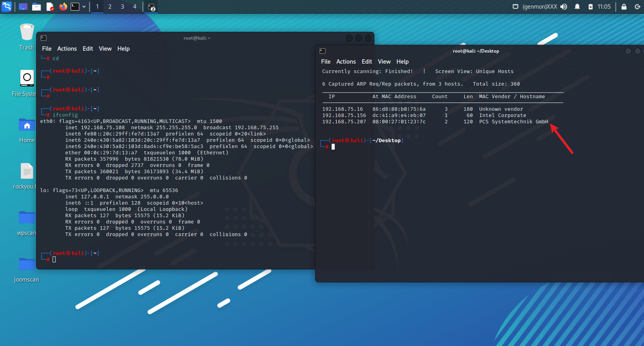Click the ifconfig command text

65,115
